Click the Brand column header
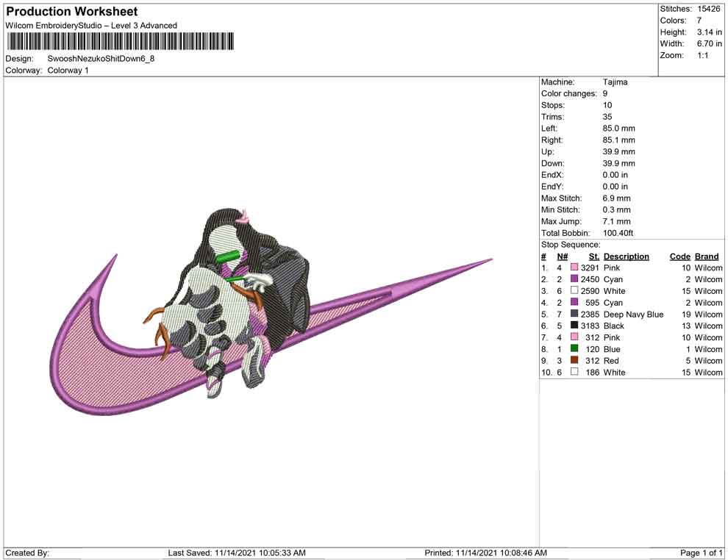Screen dimensions: 728x560 (707, 256)
